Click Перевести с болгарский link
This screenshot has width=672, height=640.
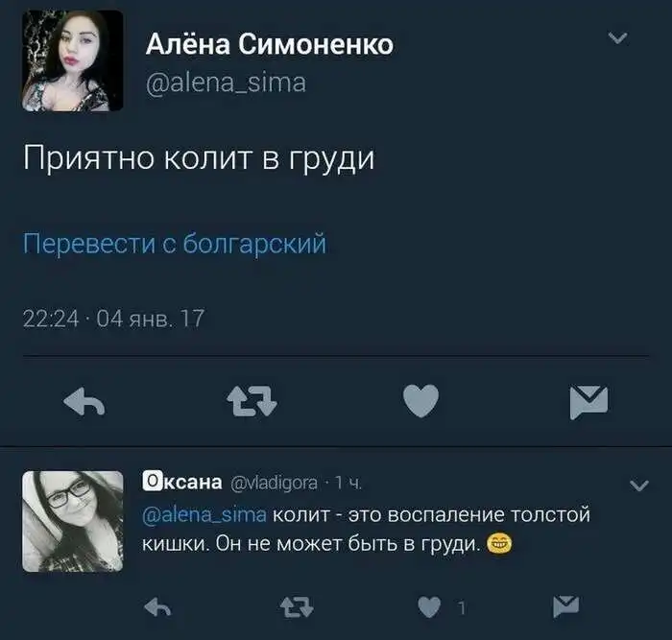pos(175,244)
